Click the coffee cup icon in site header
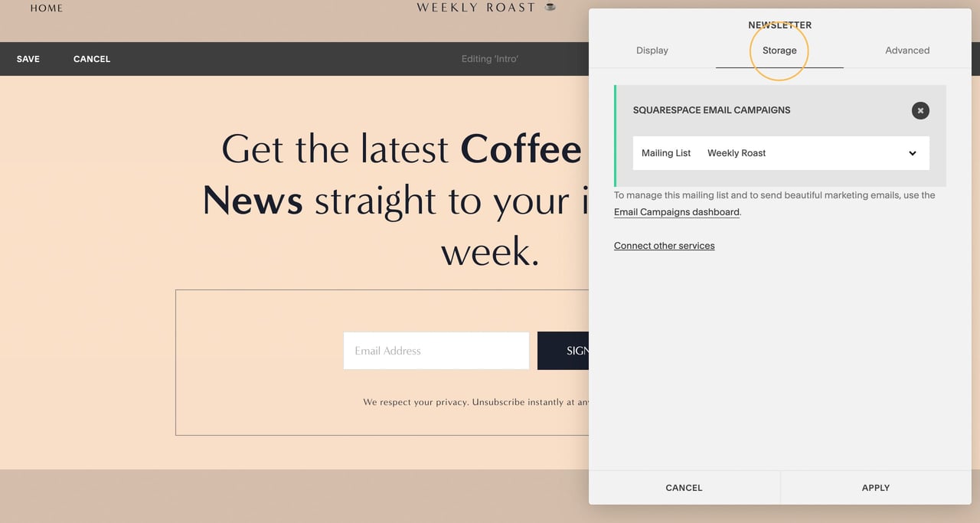This screenshot has height=523, width=980. pyautogui.click(x=549, y=7)
